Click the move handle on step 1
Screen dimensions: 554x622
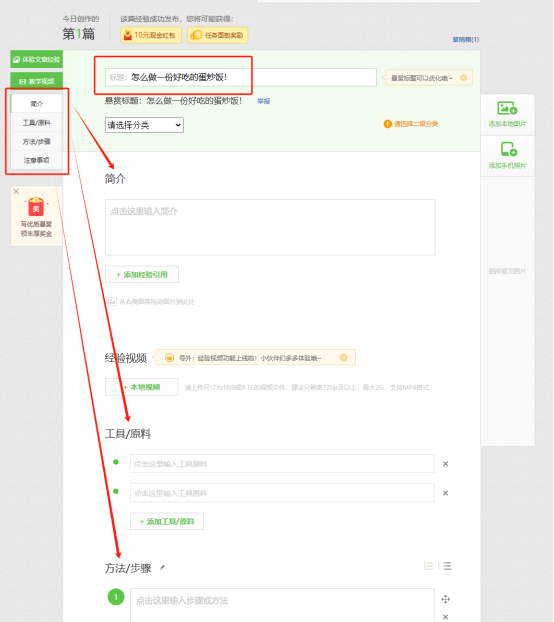coord(445,599)
